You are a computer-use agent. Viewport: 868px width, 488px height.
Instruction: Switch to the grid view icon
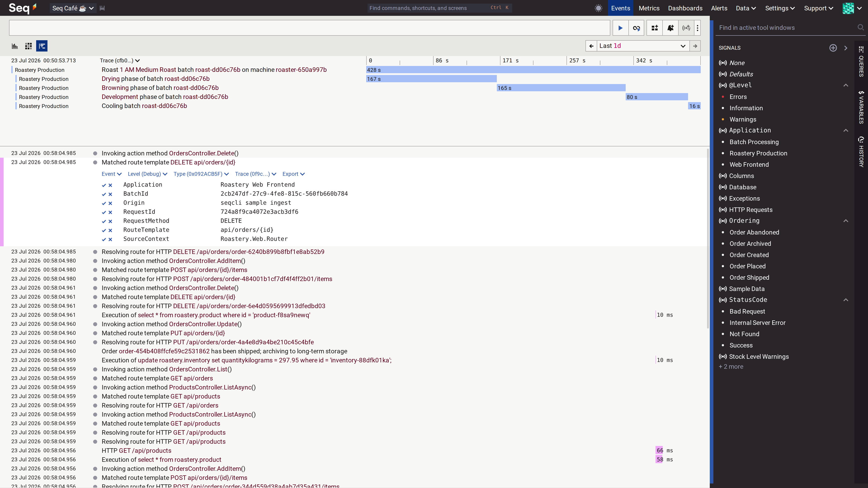coord(28,46)
